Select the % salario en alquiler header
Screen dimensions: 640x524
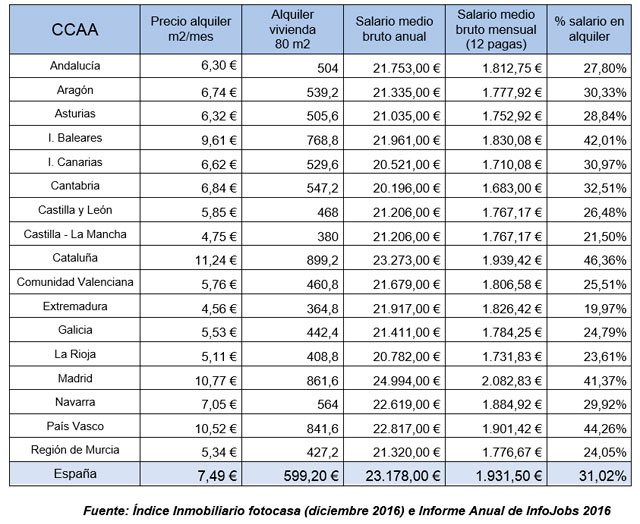pos(595,29)
